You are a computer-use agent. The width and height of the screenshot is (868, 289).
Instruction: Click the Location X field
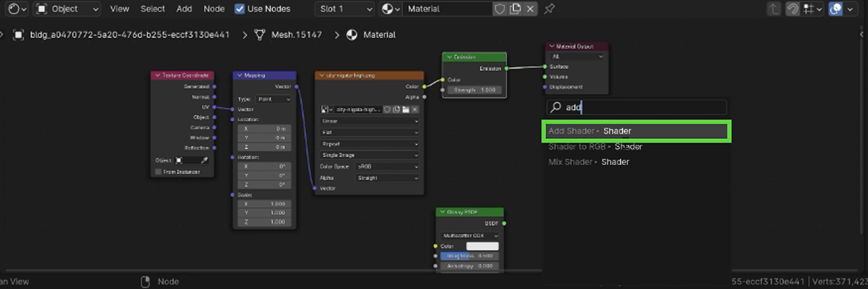point(265,128)
